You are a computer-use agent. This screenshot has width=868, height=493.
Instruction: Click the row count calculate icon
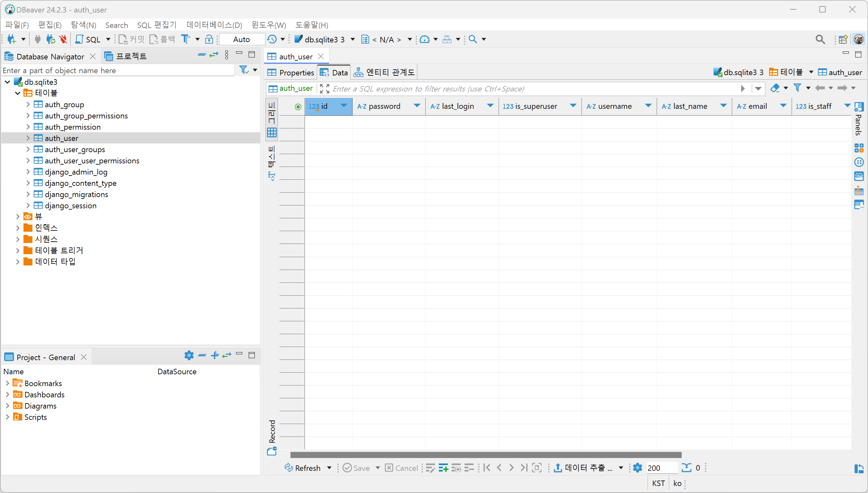[686, 468]
